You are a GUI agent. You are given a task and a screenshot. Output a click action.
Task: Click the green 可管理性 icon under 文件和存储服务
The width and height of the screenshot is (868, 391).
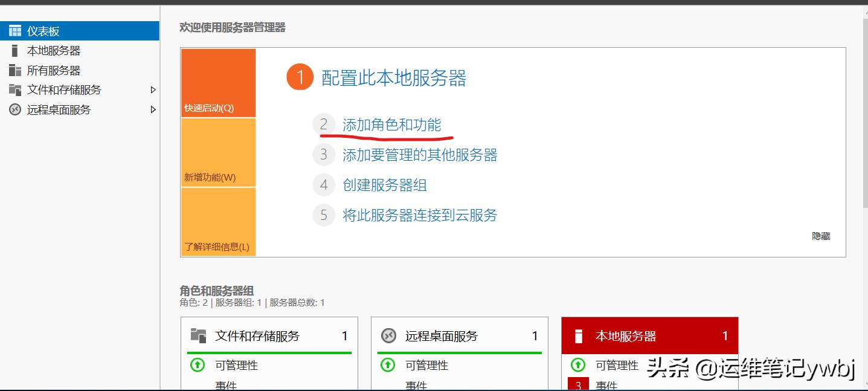197,365
